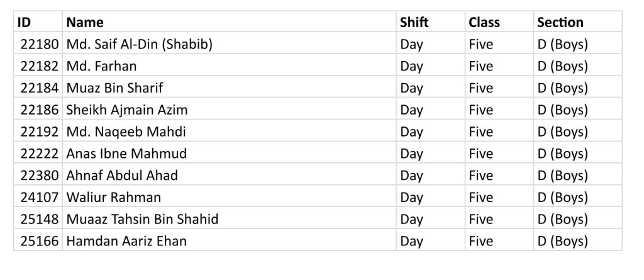The width and height of the screenshot is (644, 280).
Task: Select the name Md. Naqeeb Mahdi
Action: point(126,131)
